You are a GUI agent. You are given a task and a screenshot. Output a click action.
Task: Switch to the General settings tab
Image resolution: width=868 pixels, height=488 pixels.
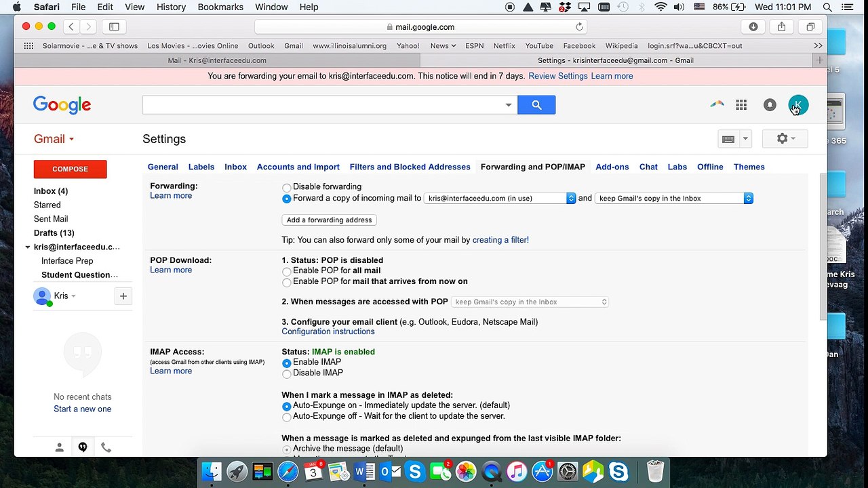pos(163,167)
